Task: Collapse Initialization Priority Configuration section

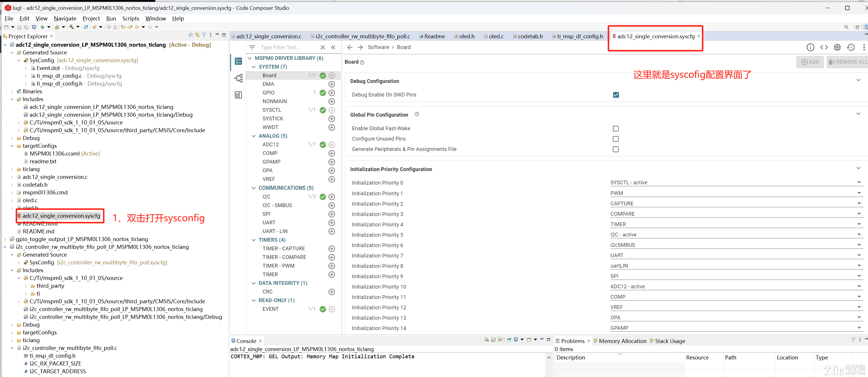Action: click(858, 168)
